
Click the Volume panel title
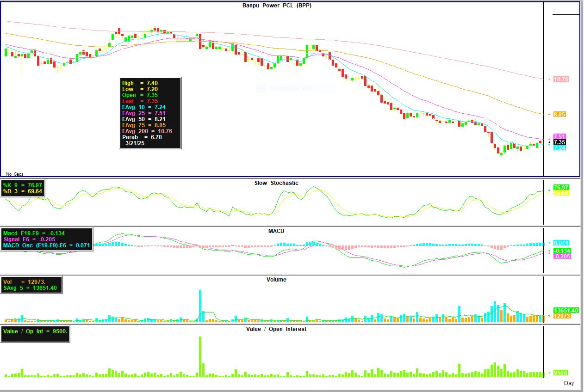[x=276, y=280]
